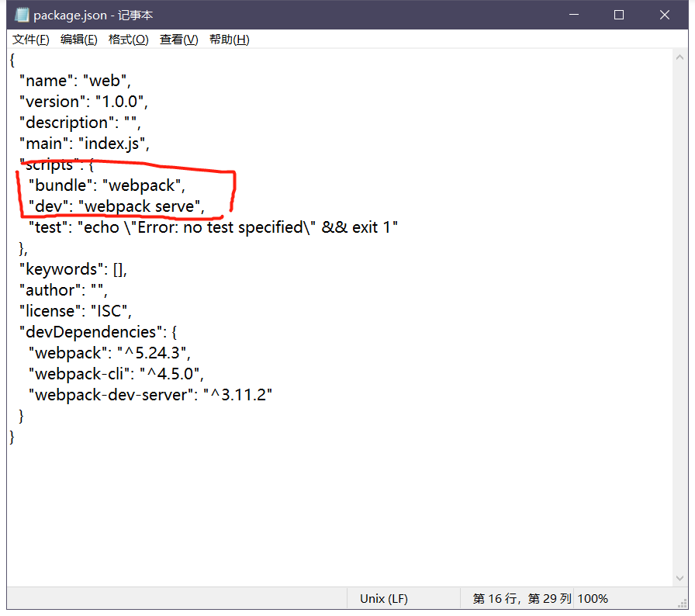The width and height of the screenshot is (695, 616).
Task: Open the 编辑(E) menu
Action: point(79,40)
